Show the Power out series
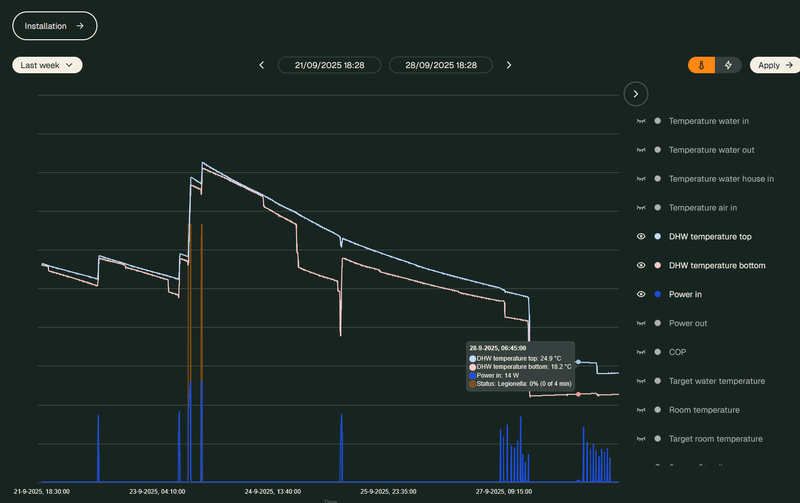 [641, 323]
